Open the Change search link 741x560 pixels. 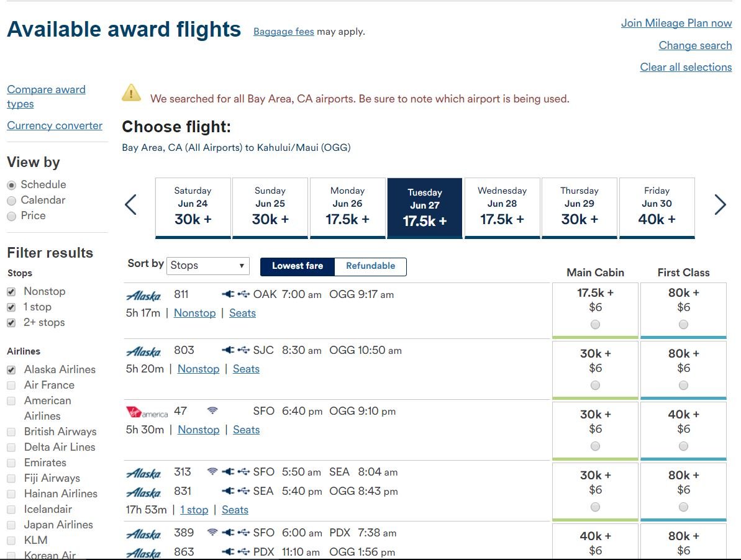[695, 45]
